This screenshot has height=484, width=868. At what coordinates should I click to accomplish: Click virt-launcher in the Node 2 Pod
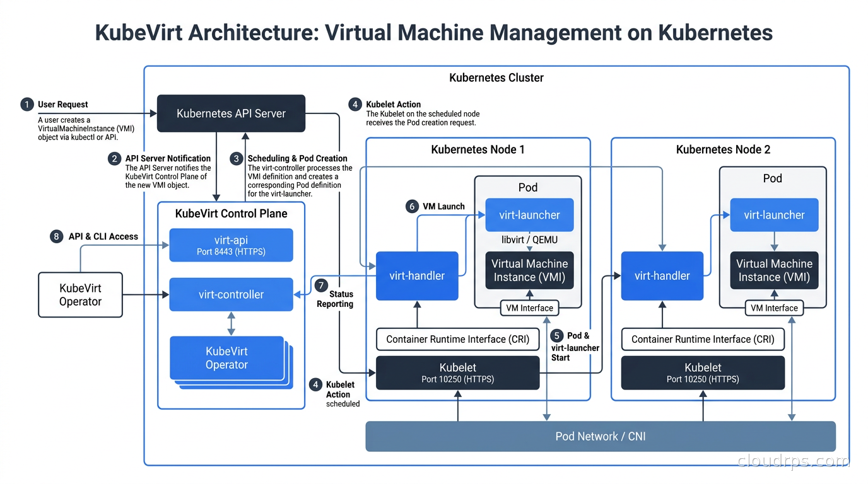[x=774, y=215]
